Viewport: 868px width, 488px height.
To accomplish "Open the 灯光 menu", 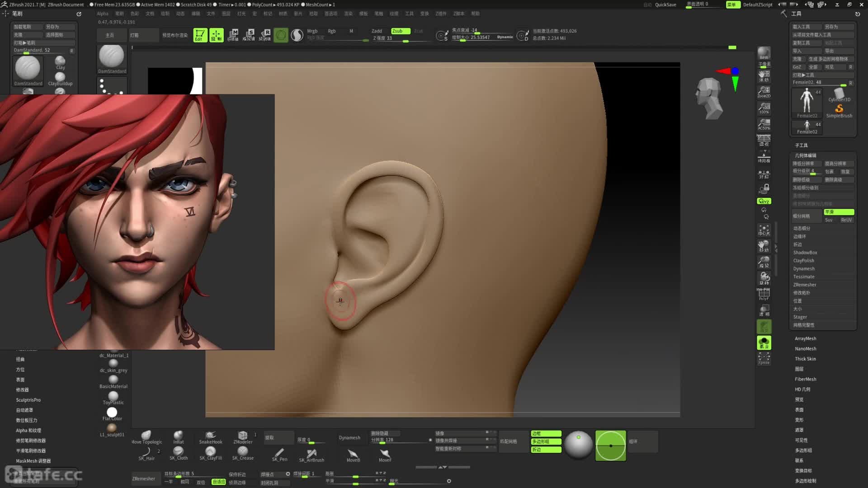I will tap(241, 14).
